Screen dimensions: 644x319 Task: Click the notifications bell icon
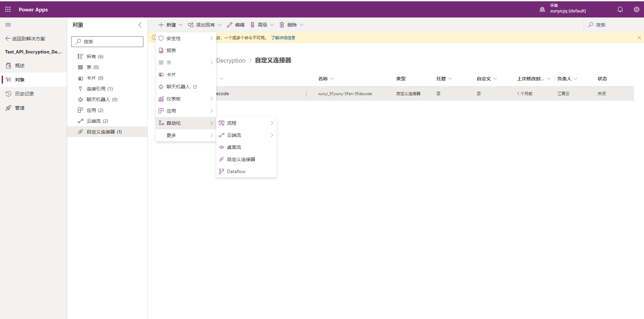tap(620, 9)
